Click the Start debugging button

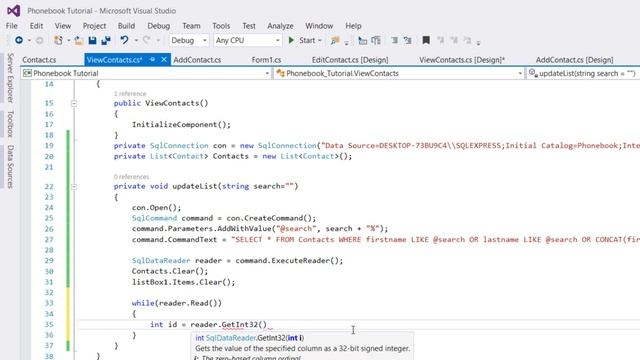point(302,40)
